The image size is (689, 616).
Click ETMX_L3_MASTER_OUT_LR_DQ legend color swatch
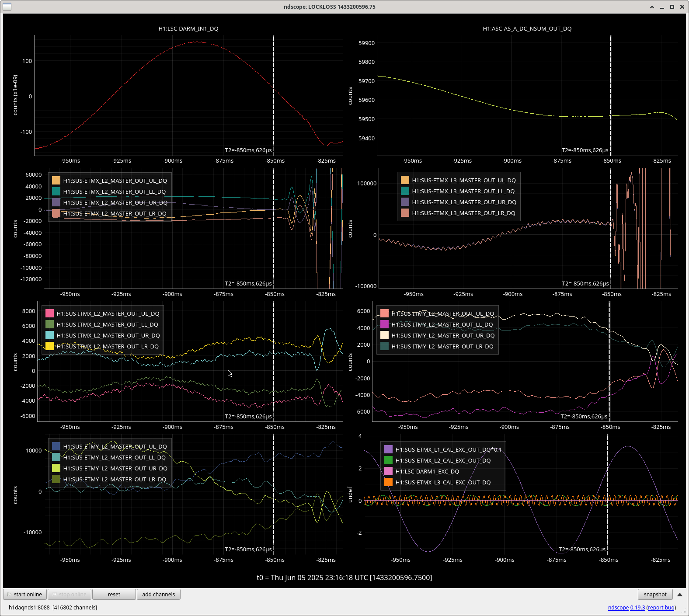[405, 213]
